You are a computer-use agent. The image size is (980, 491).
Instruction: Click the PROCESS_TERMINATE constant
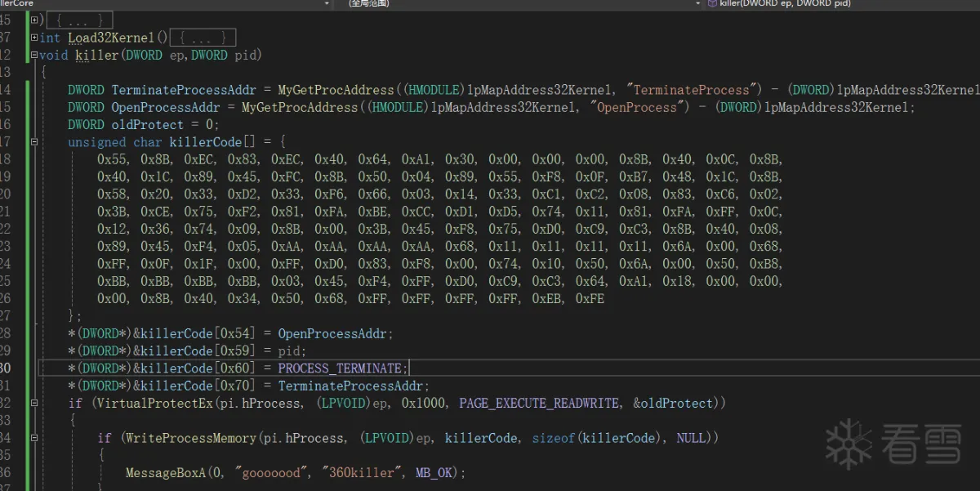click(340, 368)
